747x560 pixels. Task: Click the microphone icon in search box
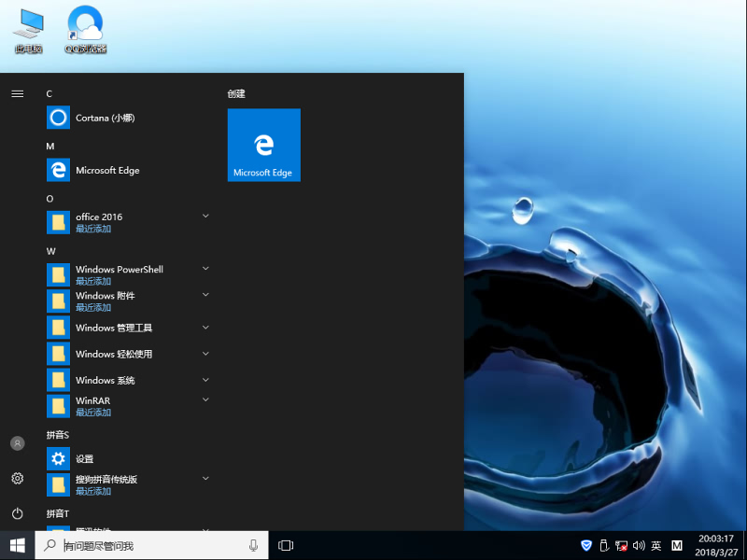click(x=253, y=546)
